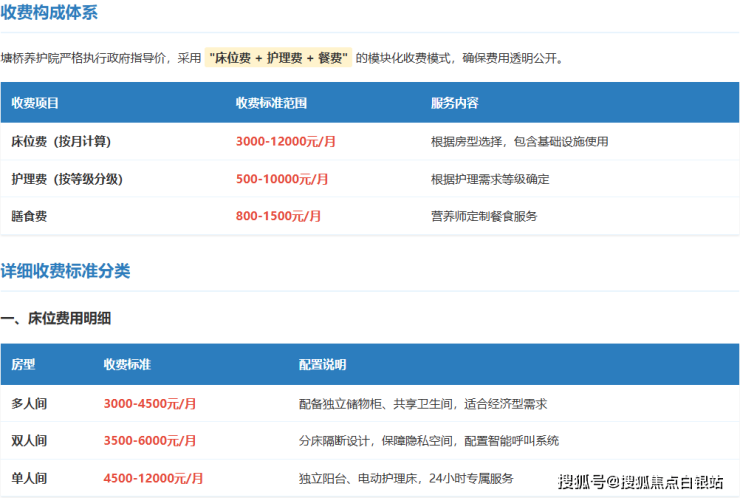Click the 收费标准范围 column header
The image size is (740, 498).
point(271,103)
